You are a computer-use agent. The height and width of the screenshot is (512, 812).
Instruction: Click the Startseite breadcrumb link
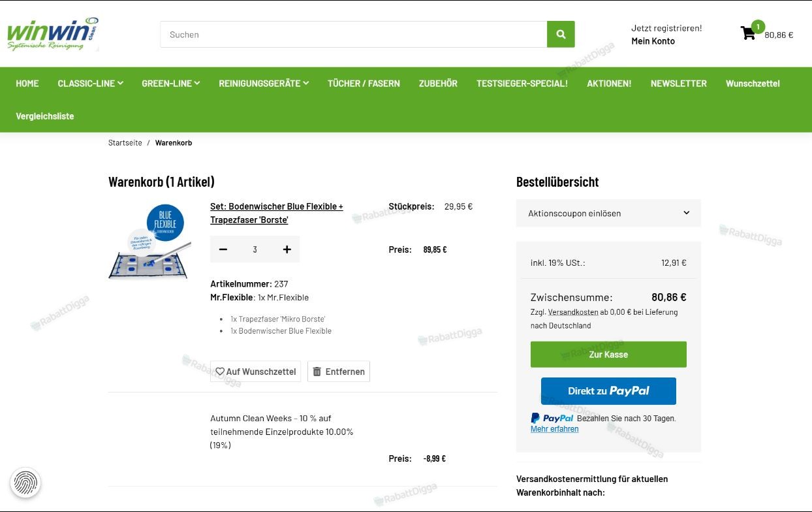(x=125, y=143)
